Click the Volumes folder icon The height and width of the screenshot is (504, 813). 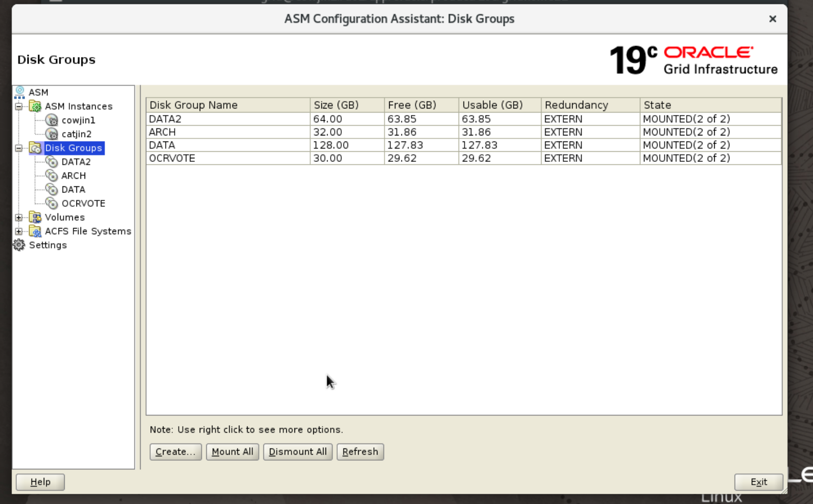[35, 217]
